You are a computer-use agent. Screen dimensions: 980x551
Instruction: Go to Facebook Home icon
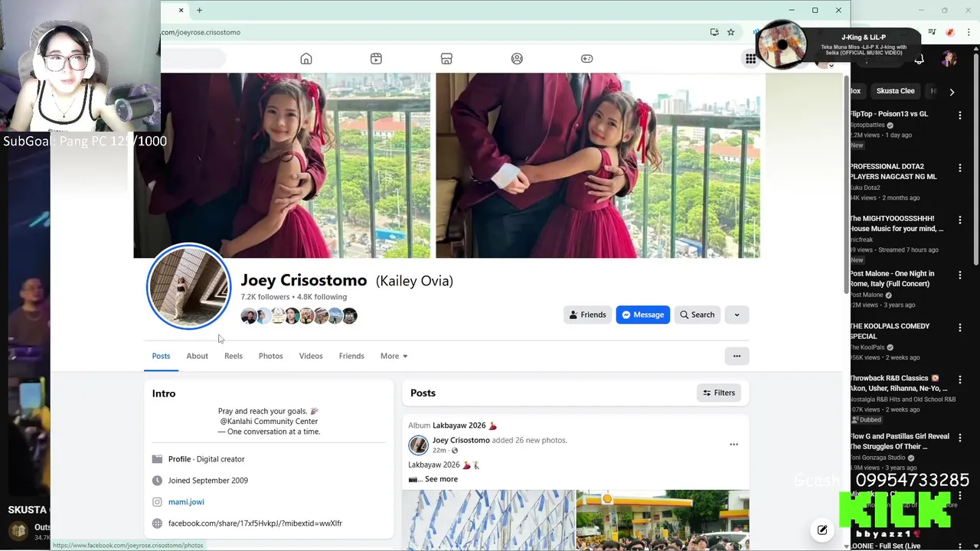[306, 59]
